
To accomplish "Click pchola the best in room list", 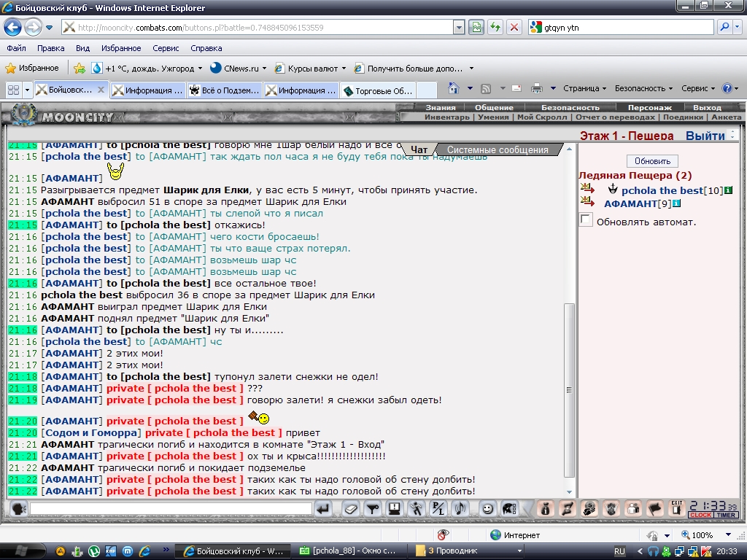I will pos(662,190).
